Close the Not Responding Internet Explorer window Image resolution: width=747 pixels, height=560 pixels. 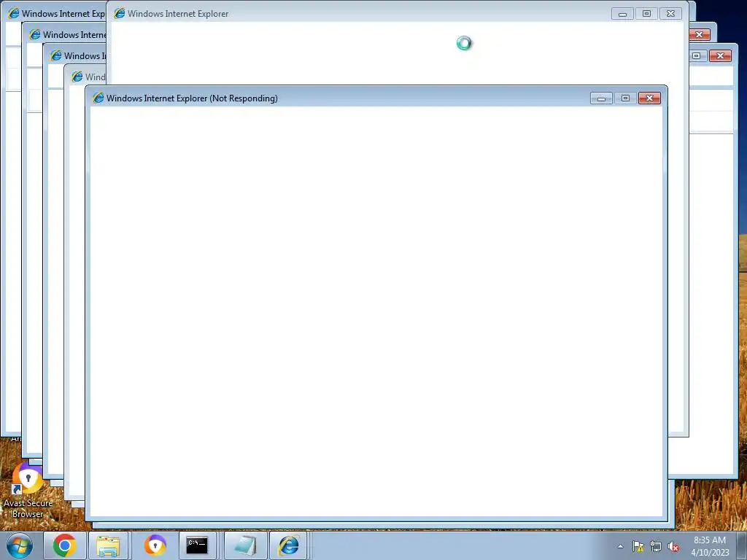click(649, 98)
